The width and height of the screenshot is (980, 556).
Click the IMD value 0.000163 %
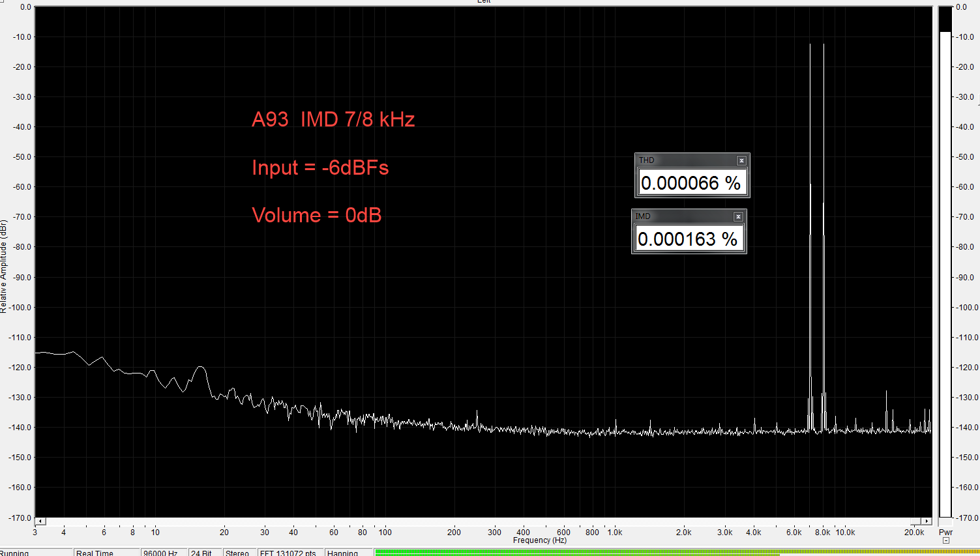click(x=688, y=239)
